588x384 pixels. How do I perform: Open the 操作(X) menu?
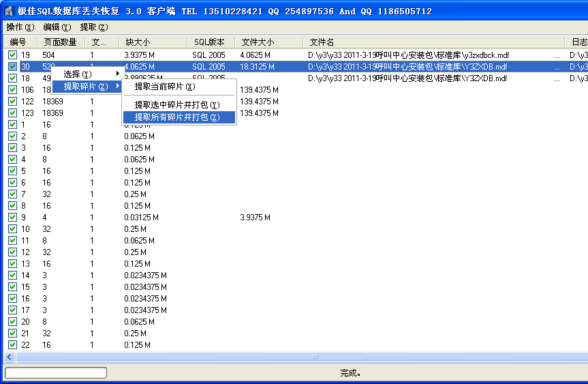[20, 27]
